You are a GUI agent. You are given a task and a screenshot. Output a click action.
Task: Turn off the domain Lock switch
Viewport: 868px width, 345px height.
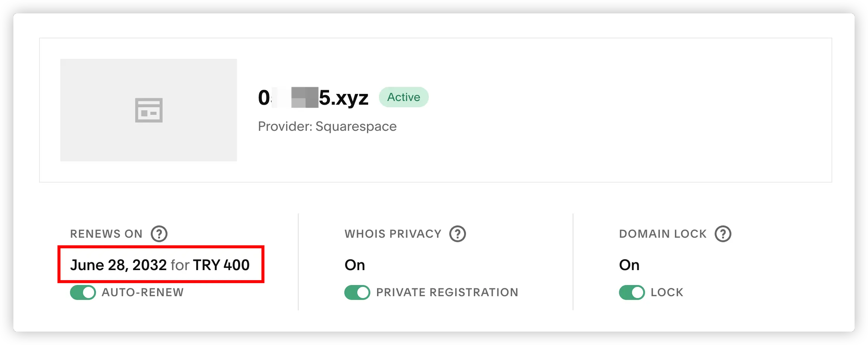[632, 292]
